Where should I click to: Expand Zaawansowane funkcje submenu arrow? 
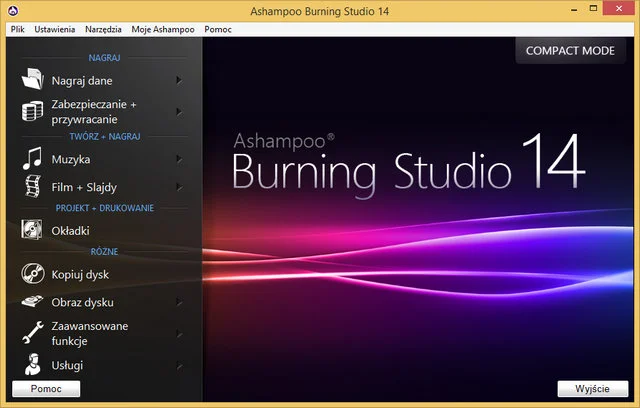coord(179,334)
